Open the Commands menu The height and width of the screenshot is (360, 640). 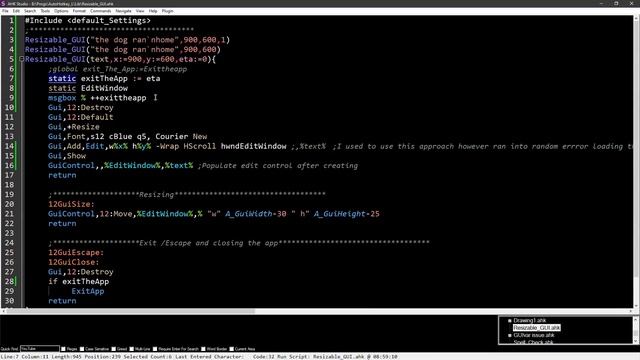pos(100,11)
